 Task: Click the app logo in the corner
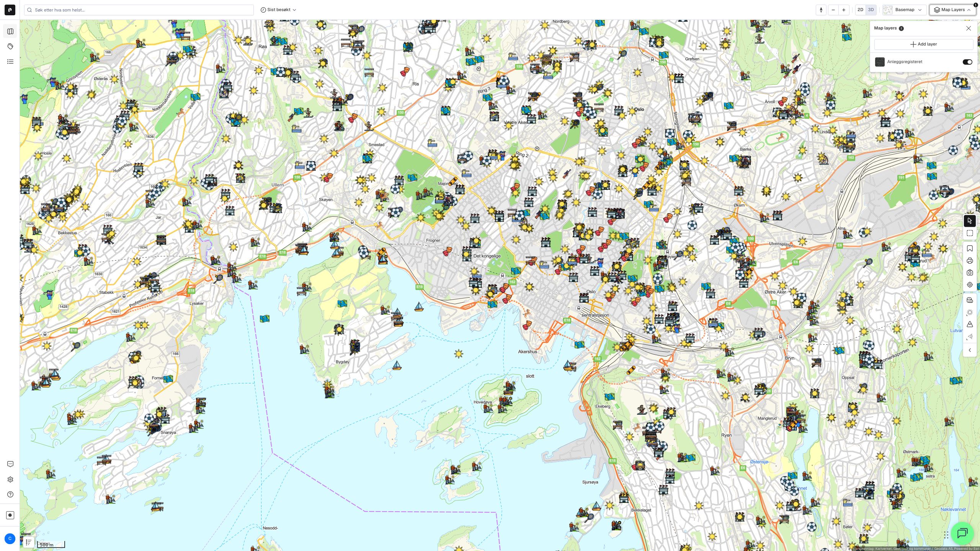(10, 10)
